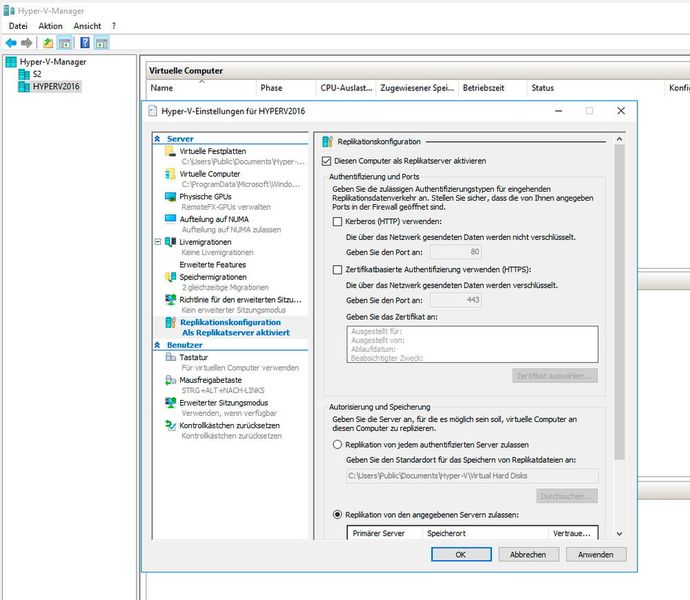Click the scroll down arrow in settings pane
This screenshot has height=600, width=690.
(x=619, y=534)
